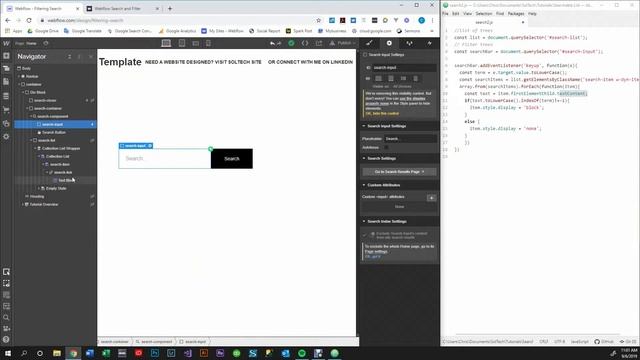This screenshot has height=360, width=640.
Task: Click the share project icon in toolbar
Action: 319,43
